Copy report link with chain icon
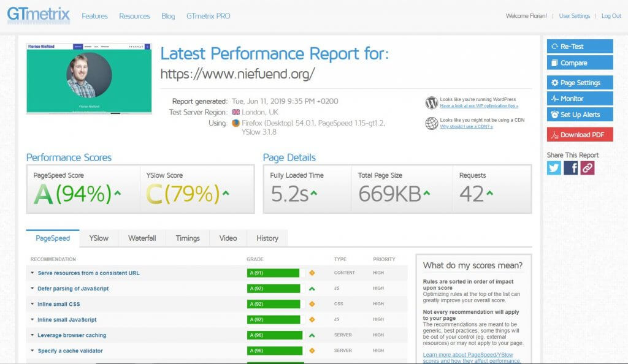The height and width of the screenshot is (364, 628). (588, 168)
